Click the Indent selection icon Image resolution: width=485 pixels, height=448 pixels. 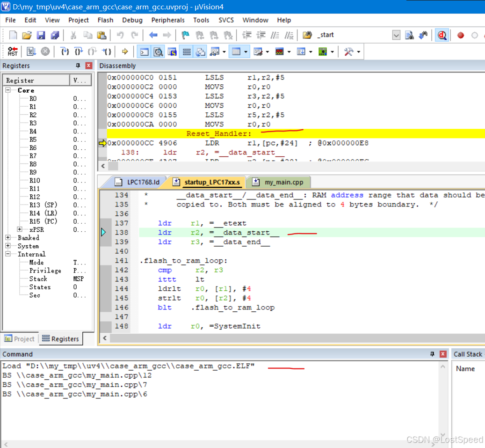coord(247,35)
